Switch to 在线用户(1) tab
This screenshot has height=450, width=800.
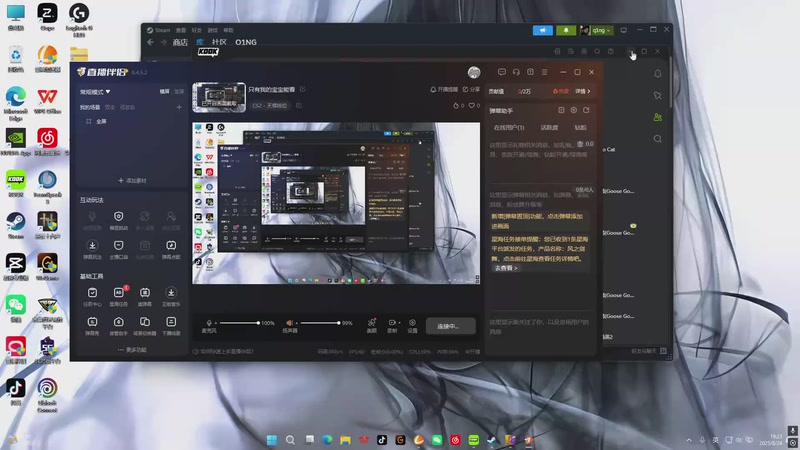(509, 128)
